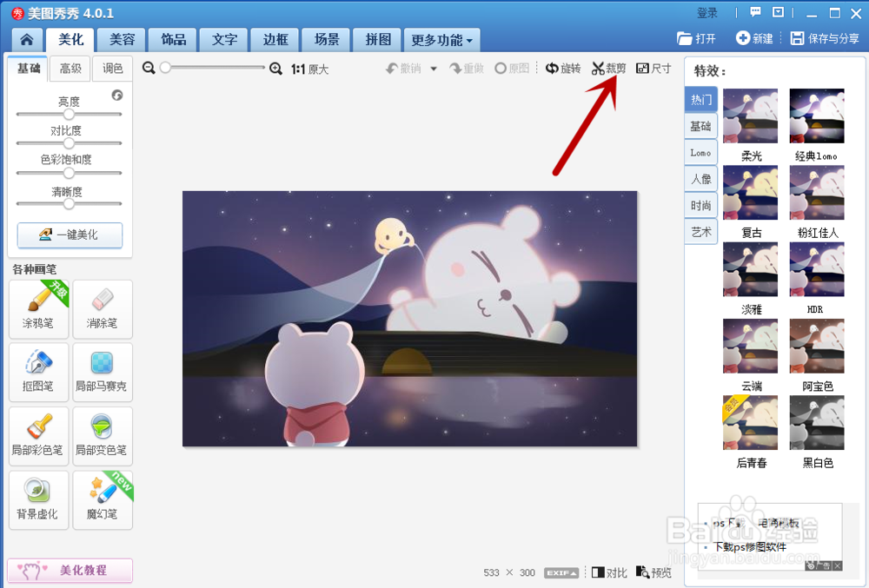Open the 尺寸 resize tool
The height and width of the screenshot is (588, 869).
click(653, 68)
